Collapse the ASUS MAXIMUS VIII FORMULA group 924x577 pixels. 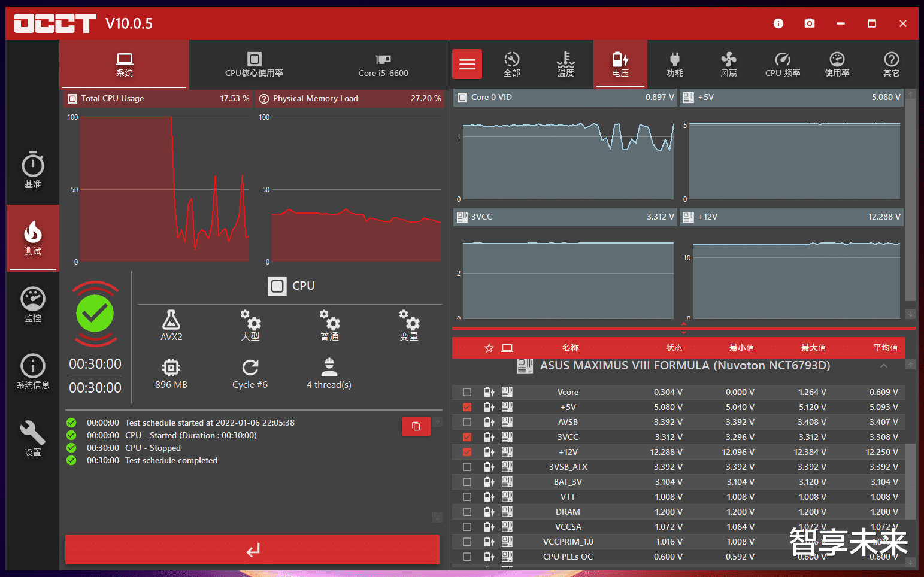884,366
